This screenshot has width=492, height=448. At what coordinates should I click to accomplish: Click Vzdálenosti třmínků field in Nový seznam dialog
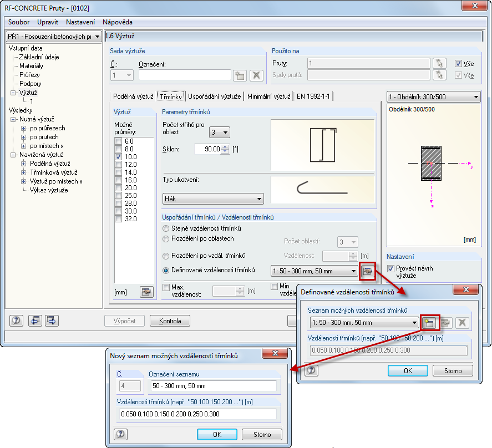click(197, 414)
